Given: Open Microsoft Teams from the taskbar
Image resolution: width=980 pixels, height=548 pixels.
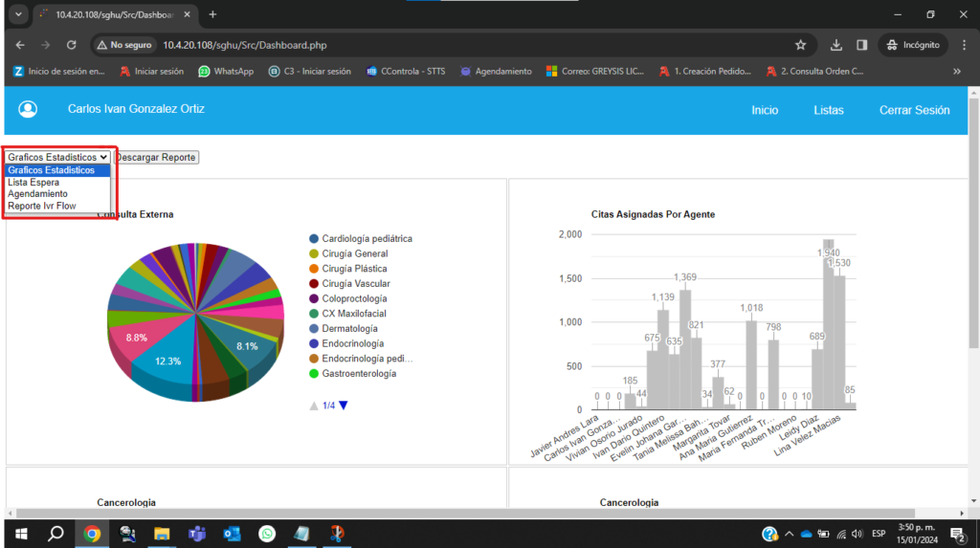Looking at the screenshot, I should [196, 534].
